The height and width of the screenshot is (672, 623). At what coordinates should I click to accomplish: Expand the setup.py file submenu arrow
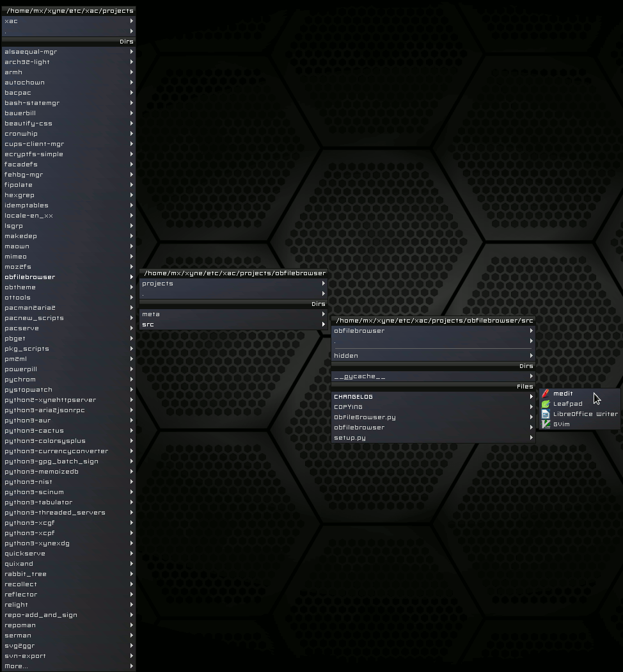point(531,438)
